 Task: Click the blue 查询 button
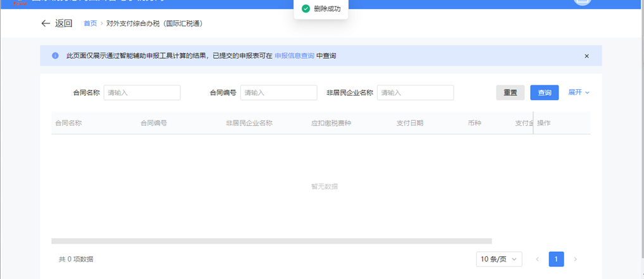[544, 93]
